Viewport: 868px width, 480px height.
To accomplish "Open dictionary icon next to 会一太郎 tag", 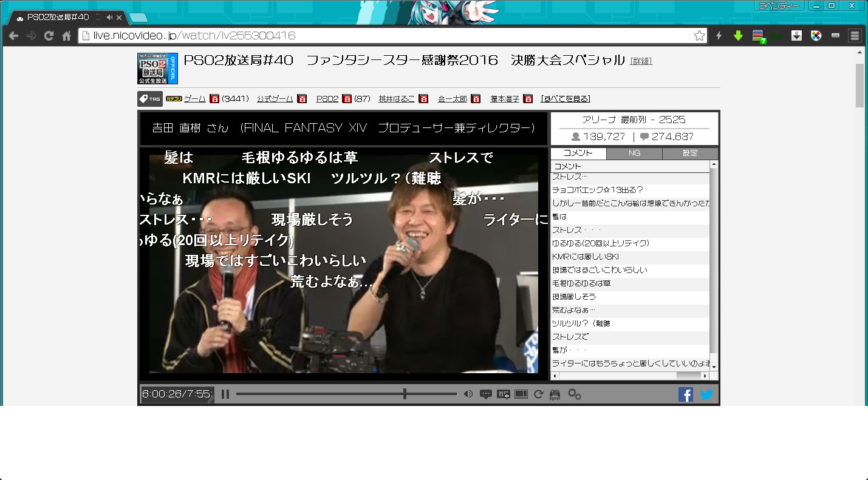I will coord(476,99).
